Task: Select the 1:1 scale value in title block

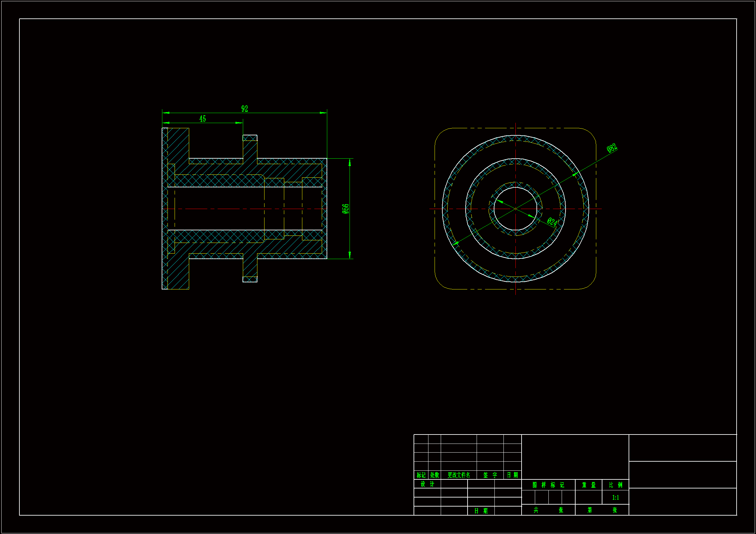Action: click(x=615, y=497)
